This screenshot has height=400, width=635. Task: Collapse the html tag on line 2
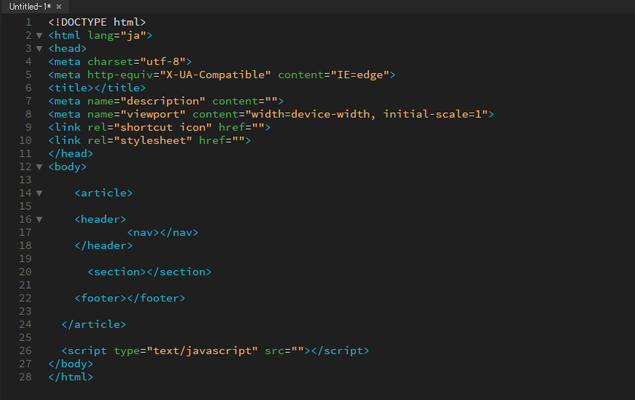coord(39,35)
